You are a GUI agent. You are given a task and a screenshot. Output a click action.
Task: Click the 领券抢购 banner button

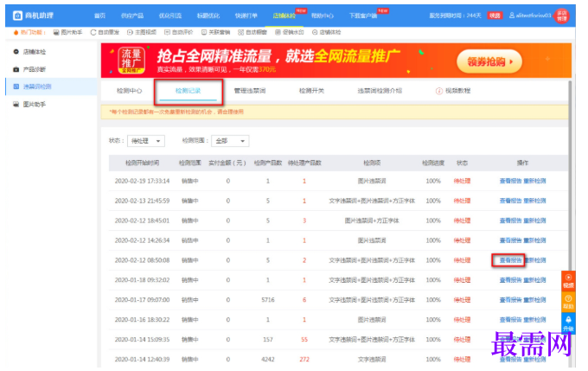(x=489, y=61)
